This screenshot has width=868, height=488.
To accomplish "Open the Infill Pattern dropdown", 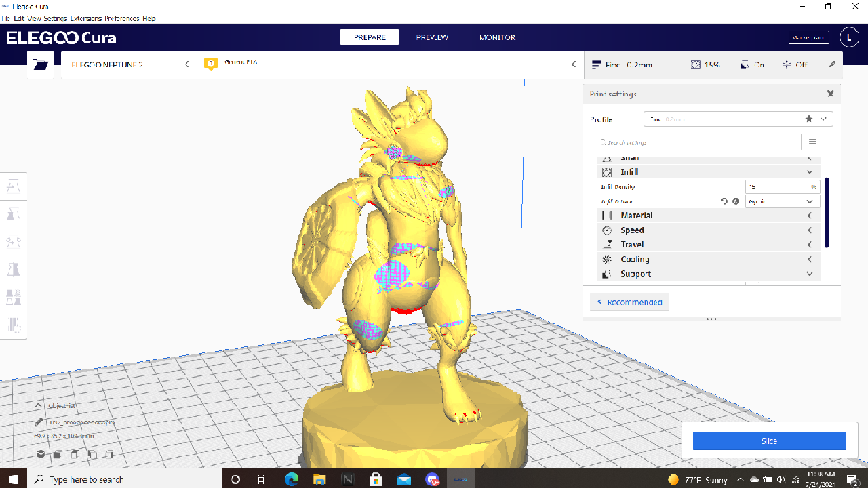I will coord(783,201).
